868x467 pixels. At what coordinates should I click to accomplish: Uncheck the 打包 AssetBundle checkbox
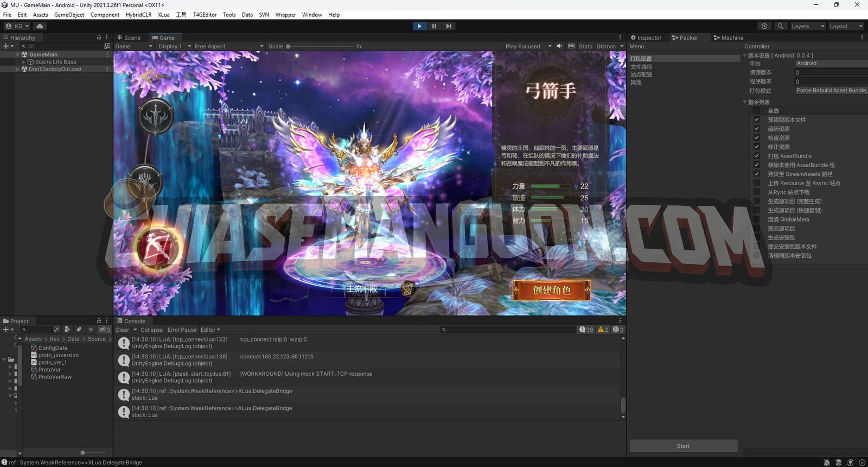click(756, 156)
